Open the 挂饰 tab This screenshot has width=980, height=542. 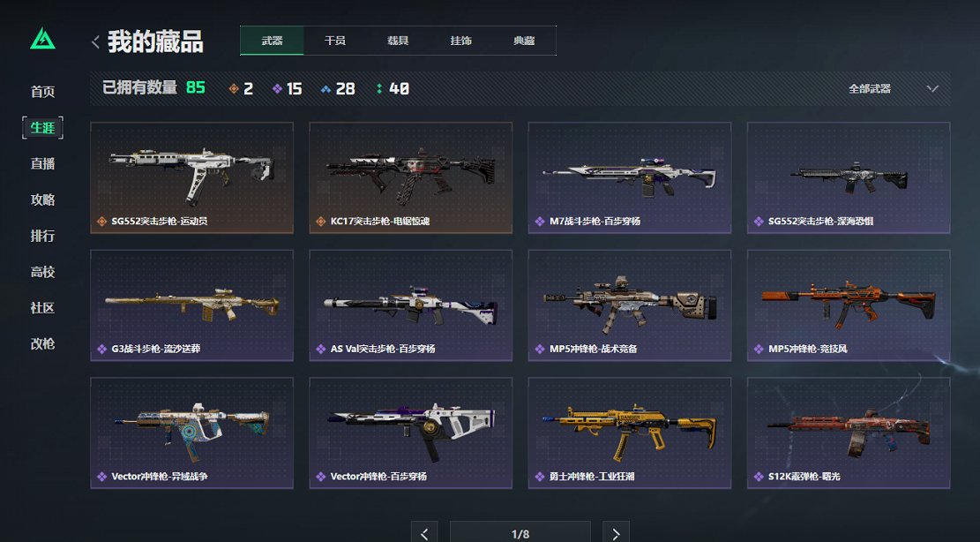pos(461,41)
